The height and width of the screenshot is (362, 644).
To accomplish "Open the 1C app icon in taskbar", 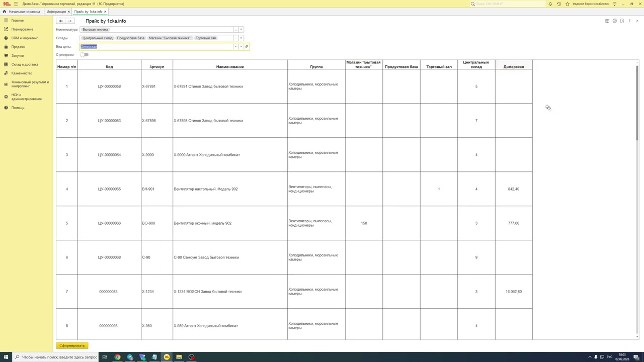I will coord(167,357).
